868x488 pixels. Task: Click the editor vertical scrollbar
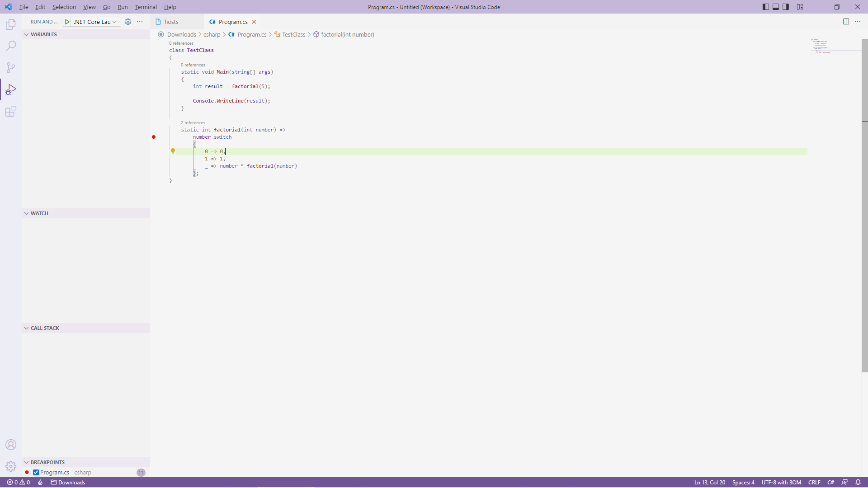[864, 203]
